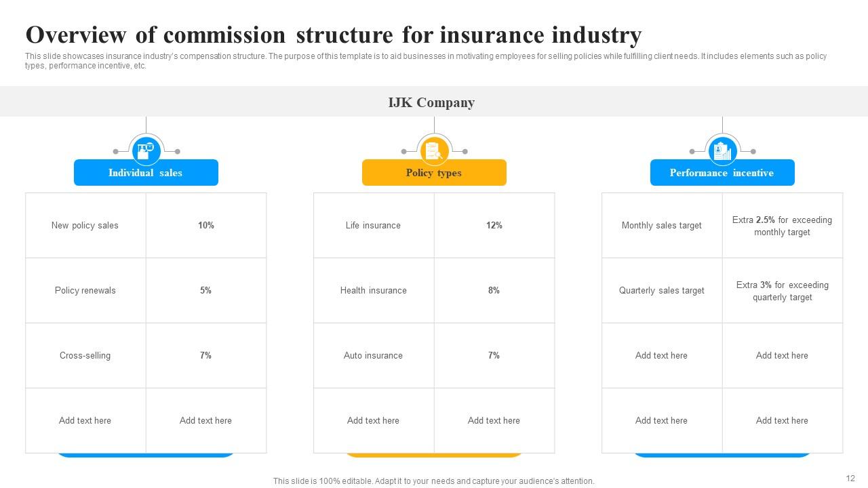Click the Health insurance cell
The height and width of the screenshot is (488, 868).
374,291
